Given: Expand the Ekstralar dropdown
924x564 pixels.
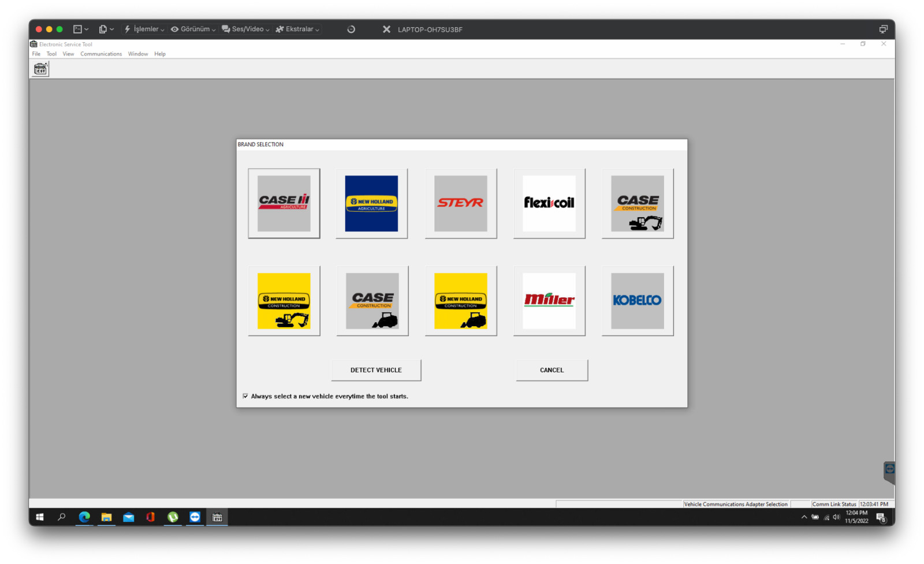Looking at the screenshot, I should [x=297, y=29].
